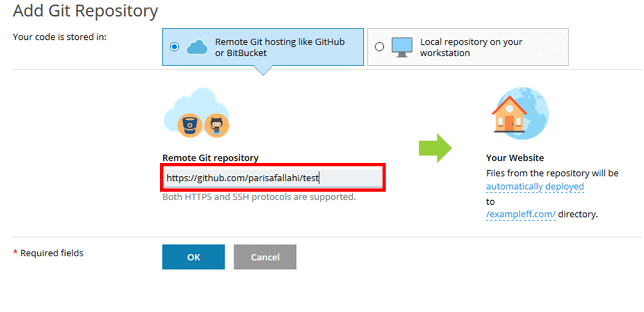Click the monitor icon for Local repository
This screenshot has height=312, width=644.
pyautogui.click(x=402, y=47)
